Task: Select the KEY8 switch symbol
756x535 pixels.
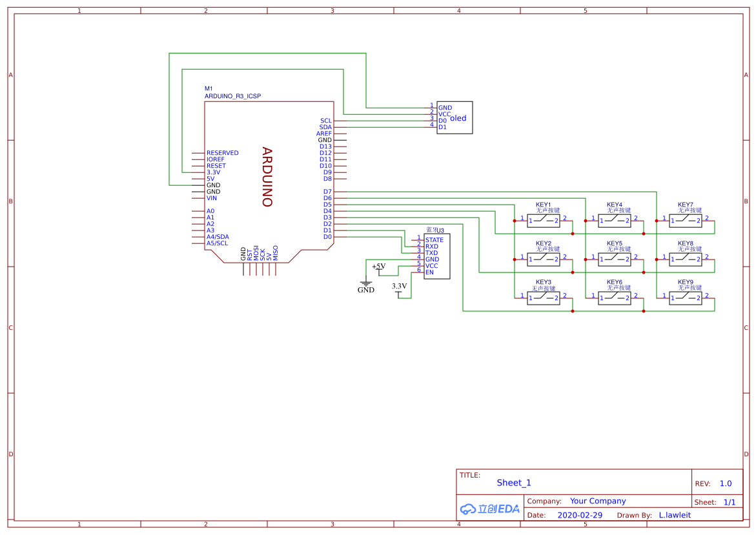Action: (x=685, y=259)
